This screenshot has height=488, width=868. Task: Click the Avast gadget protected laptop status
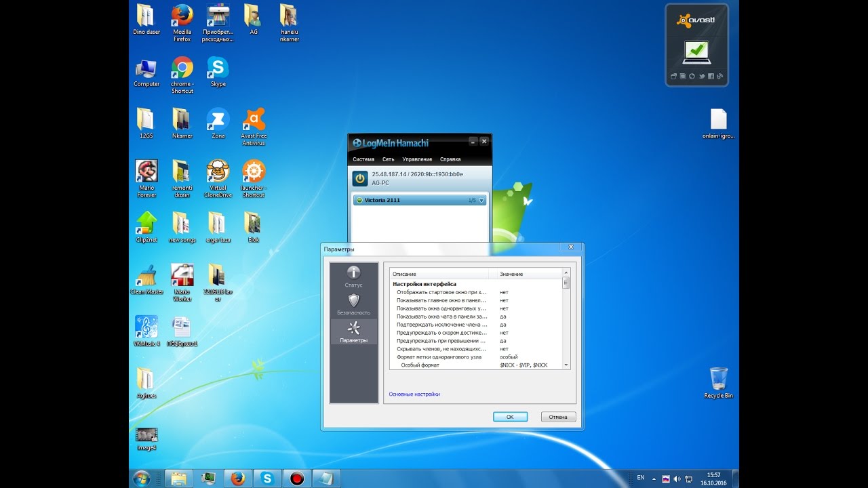point(696,51)
